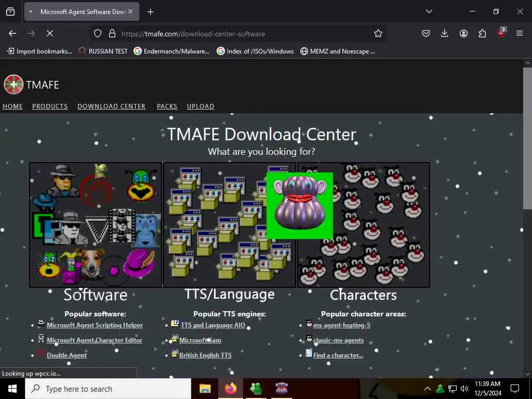532x399 pixels.
Task: Click the Windows taskbar search box
Action: pos(108,389)
